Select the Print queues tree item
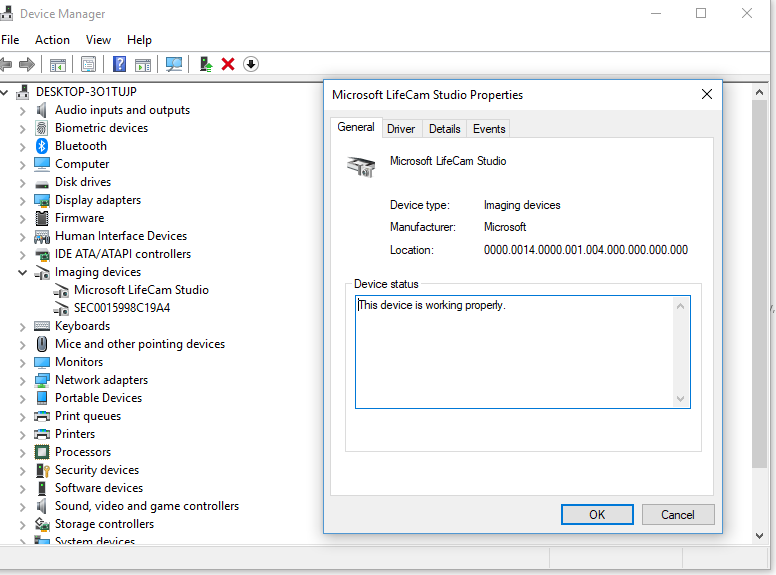The height and width of the screenshot is (575, 776). pos(88,416)
